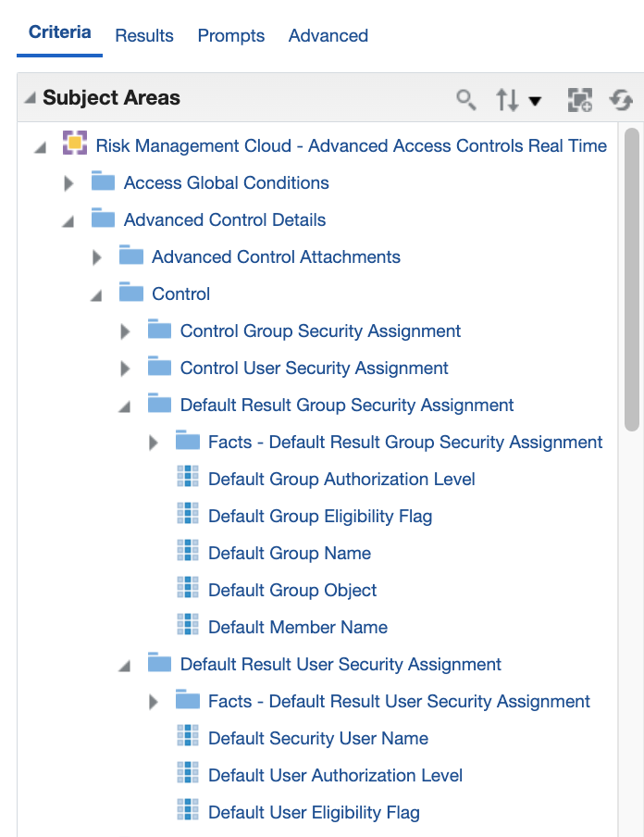Click the add/remove subject areas icon
Screen dimensions: 644x837
[580, 100]
